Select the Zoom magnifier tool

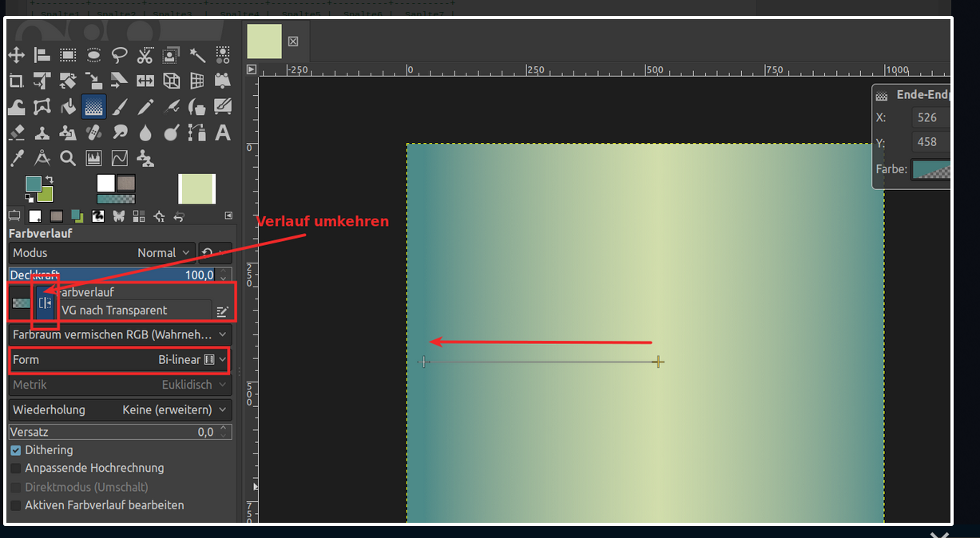pos(68,157)
